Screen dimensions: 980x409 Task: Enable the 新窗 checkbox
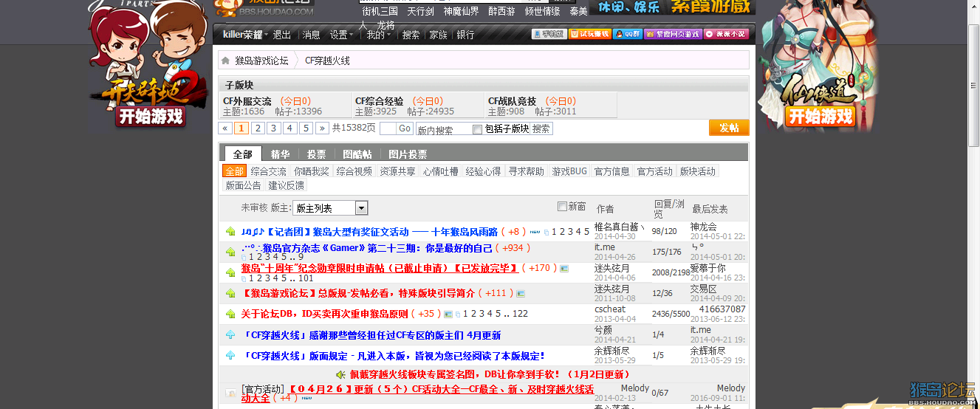pyautogui.click(x=562, y=207)
